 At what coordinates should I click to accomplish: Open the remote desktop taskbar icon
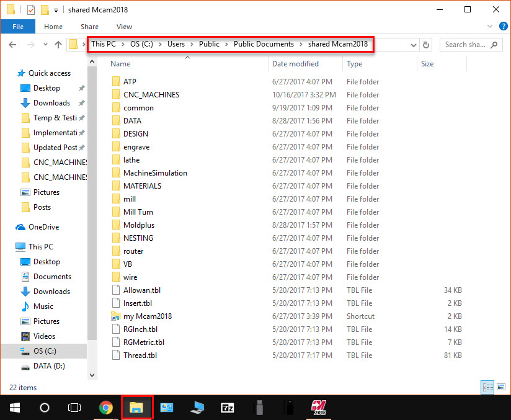(197, 408)
